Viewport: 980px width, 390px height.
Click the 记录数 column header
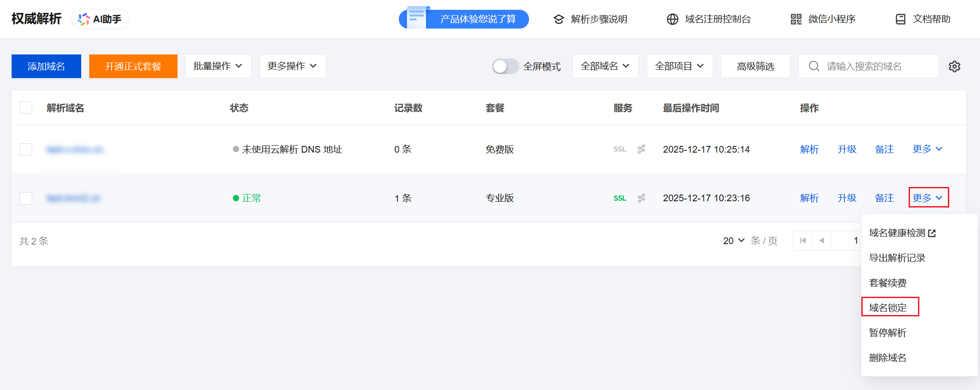(408, 108)
